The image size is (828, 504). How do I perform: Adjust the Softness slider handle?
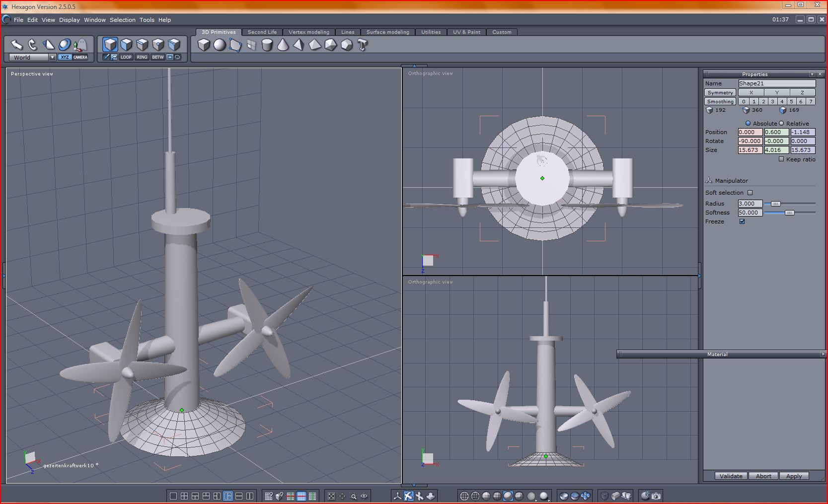[x=789, y=213]
